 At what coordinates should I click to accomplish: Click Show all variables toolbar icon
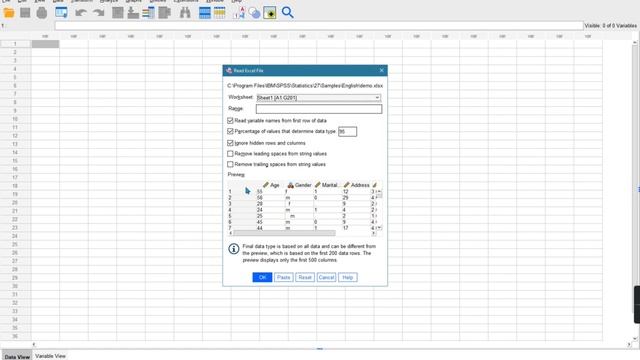coord(270,13)
